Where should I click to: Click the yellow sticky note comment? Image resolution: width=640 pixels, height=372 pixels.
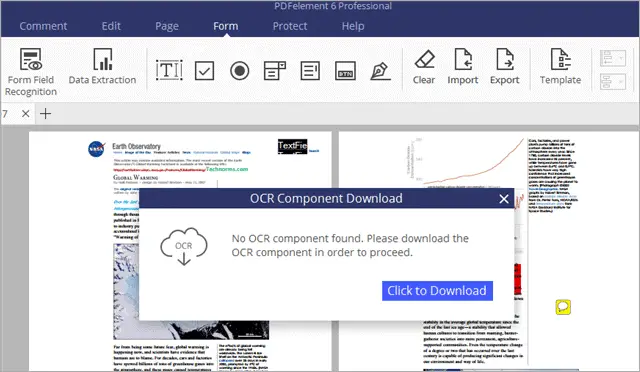(x=563, y=307)
